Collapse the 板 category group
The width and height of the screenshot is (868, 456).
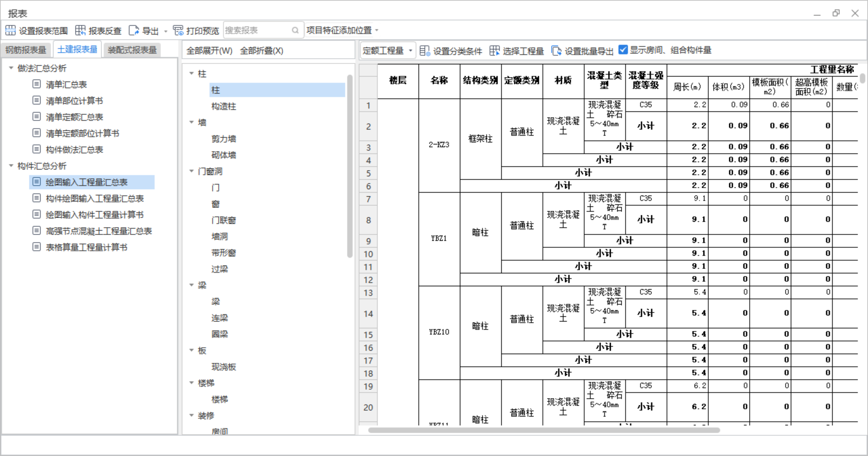(192, 350)
